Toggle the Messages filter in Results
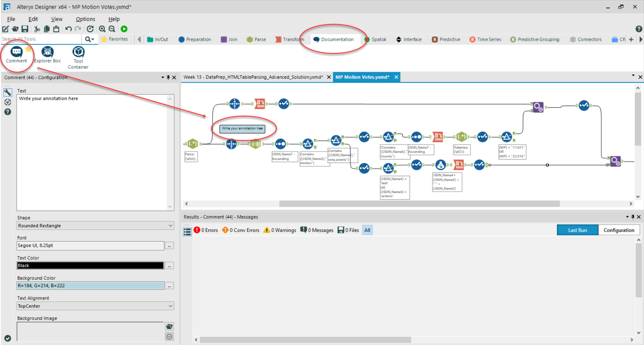 pos(317,230)
